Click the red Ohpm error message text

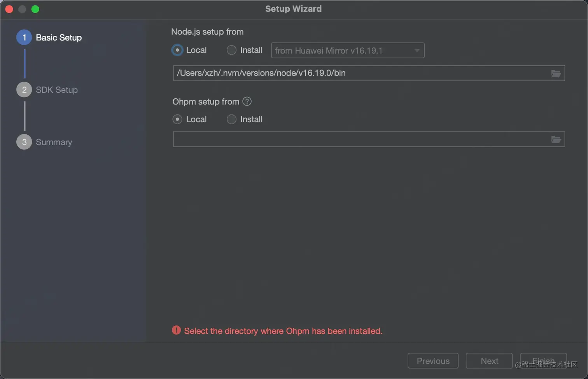click(x=283, y=331)
